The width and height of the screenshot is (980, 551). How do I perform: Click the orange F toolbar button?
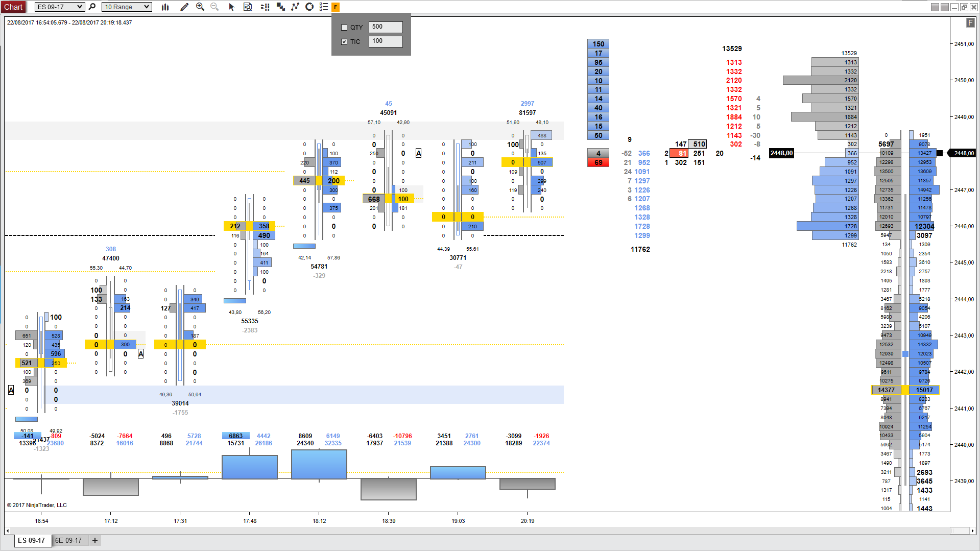[x=336, y=7]
